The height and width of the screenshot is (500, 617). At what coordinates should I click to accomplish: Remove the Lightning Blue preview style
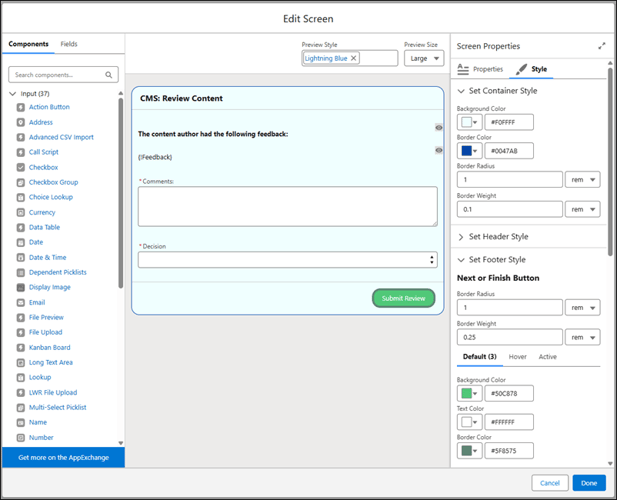(353, 59)
